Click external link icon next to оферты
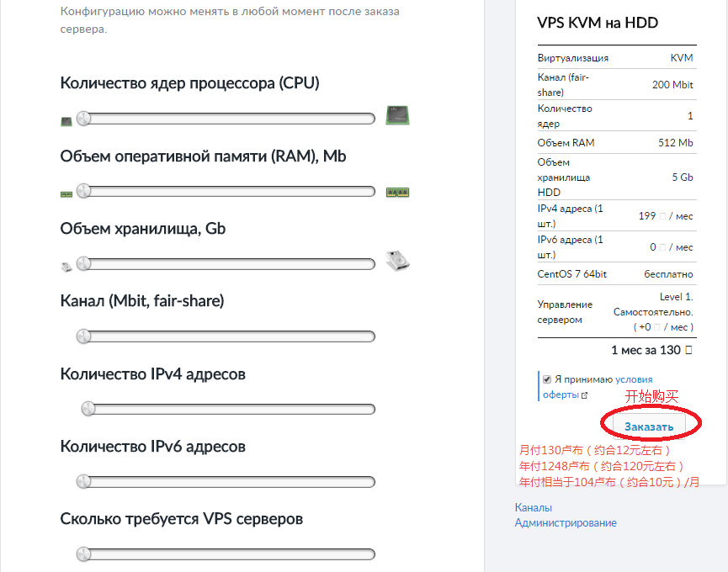Viewport: 728px width, 572px height. [x=585, y=395]
